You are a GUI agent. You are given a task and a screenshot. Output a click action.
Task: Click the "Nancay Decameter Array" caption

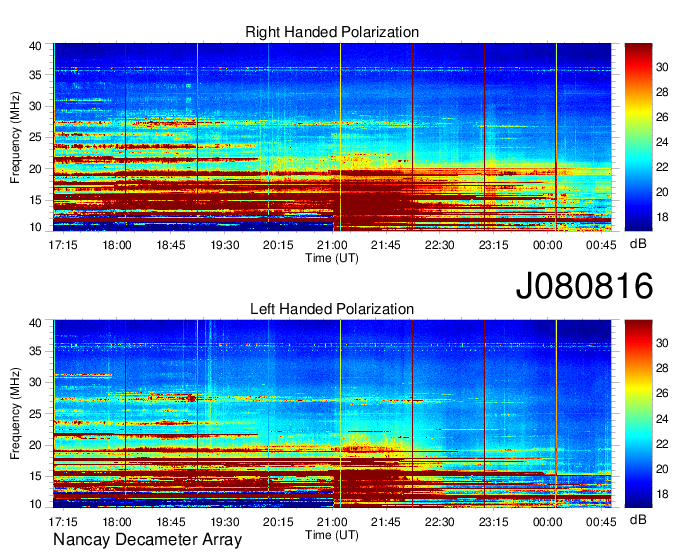point(147,540)
